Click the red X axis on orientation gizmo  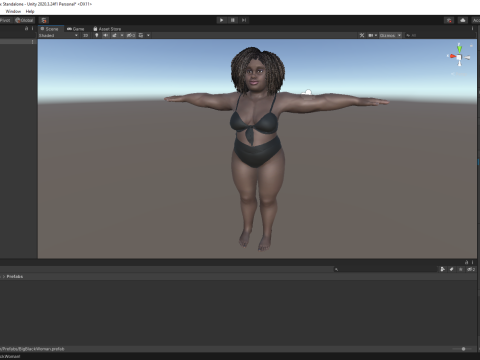click(x=452, y=56)
